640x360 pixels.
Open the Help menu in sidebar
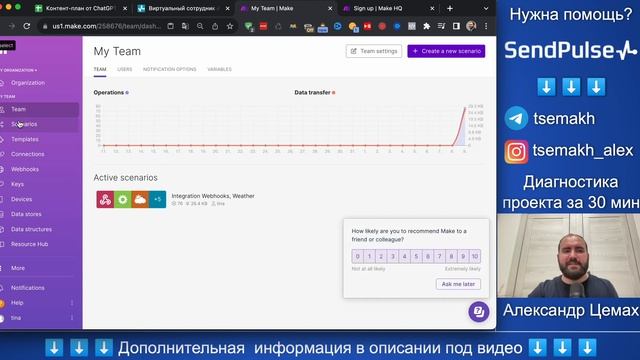tap(17, 303)
